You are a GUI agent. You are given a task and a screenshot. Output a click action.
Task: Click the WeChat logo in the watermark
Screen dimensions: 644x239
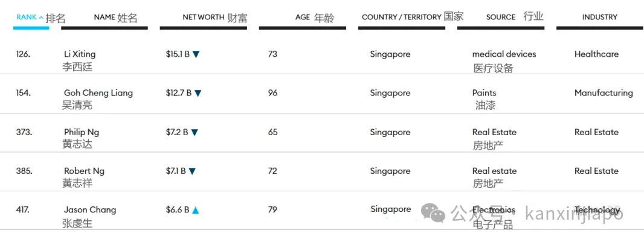pyautogui.click(x=434, y=212)
